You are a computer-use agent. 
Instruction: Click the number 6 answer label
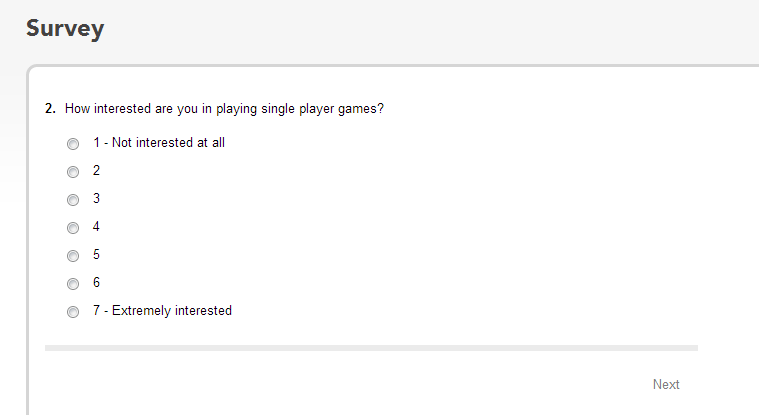coord(96,282)
